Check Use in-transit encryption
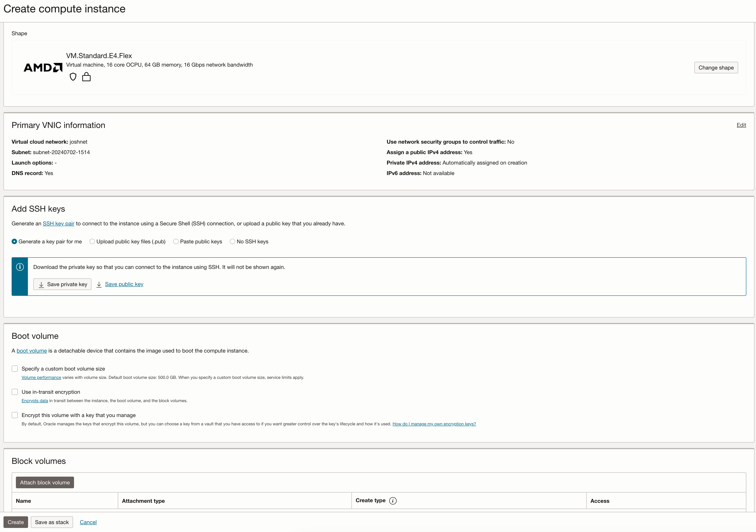The width and height of the screenshot is (756, 532). tap(15, 391)
